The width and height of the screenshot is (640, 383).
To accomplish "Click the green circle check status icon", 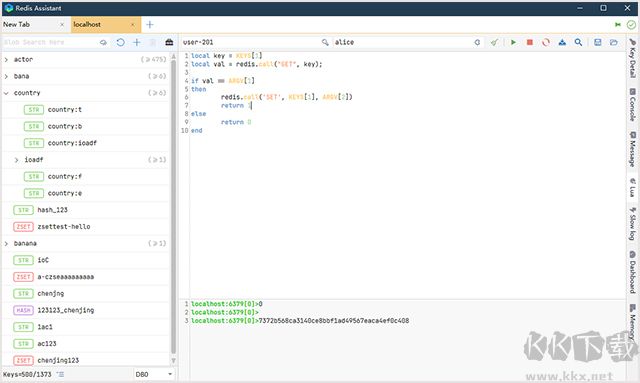I will pos(631,24).
